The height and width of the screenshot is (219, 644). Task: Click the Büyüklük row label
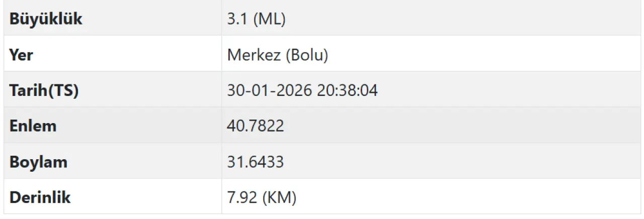click(45, 20)
